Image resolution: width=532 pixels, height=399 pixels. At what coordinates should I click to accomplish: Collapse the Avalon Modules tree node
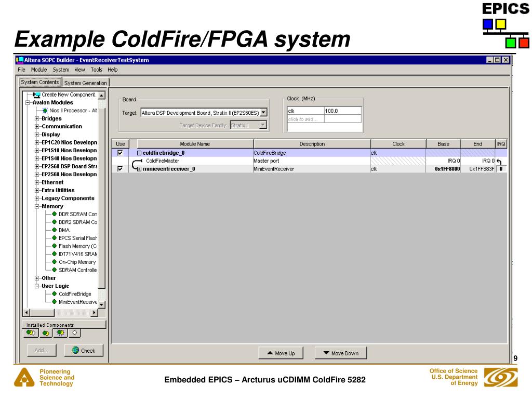coord(28,102)
